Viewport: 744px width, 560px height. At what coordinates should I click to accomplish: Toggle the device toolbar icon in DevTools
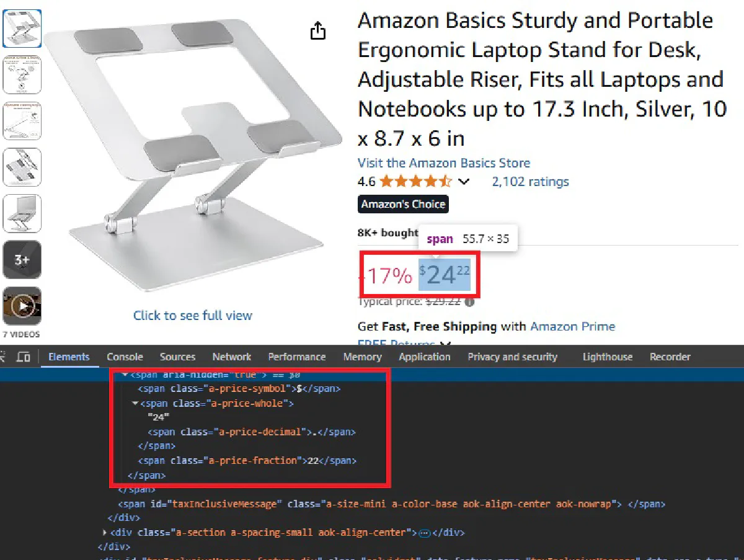tap(24, 357)
